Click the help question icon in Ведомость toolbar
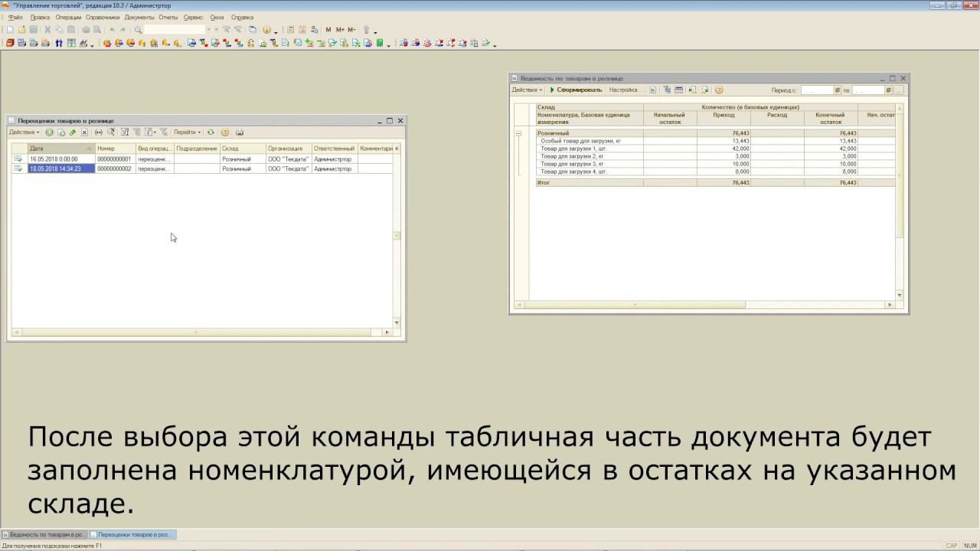The width and height of the screenshot is (980, 551). 719,90
